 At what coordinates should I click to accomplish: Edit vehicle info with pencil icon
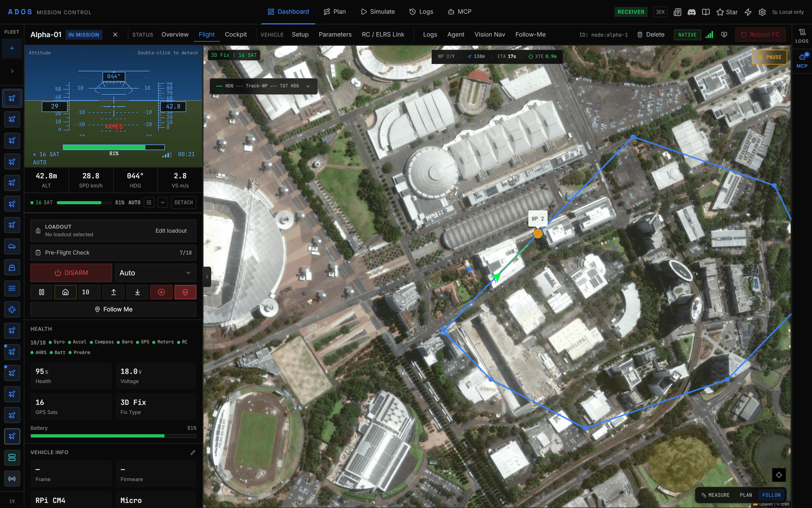193,453
